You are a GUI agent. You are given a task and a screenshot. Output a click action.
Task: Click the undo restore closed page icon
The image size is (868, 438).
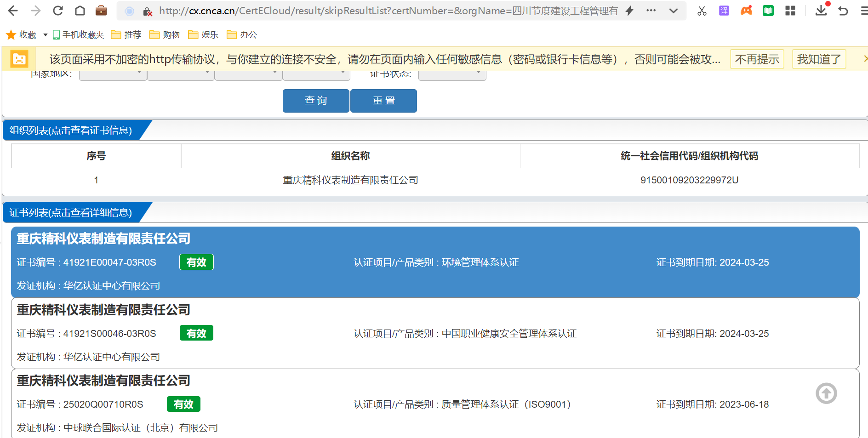coord(843,11)
